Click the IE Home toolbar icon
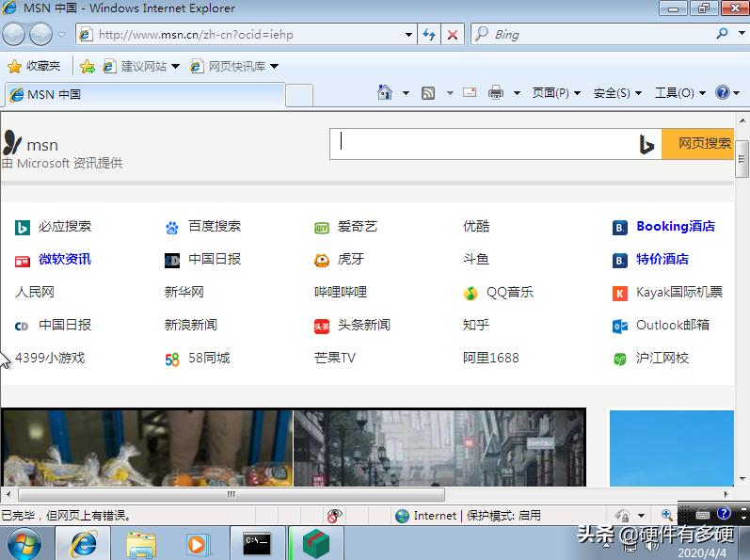Image resolution: width=750 pixels, height=560 pixels. click(x=384, y=93)
